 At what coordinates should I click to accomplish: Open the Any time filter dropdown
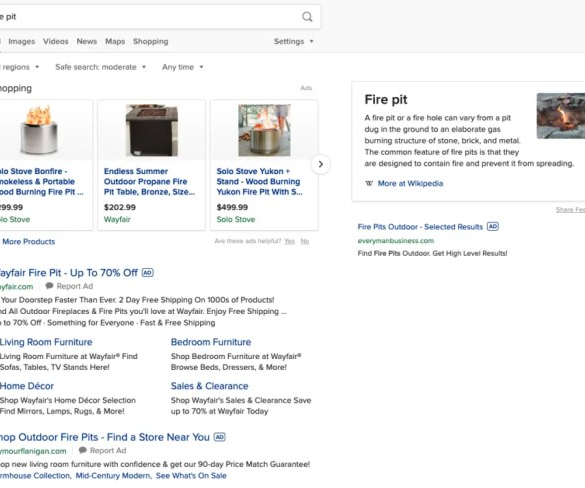(182, 67)
